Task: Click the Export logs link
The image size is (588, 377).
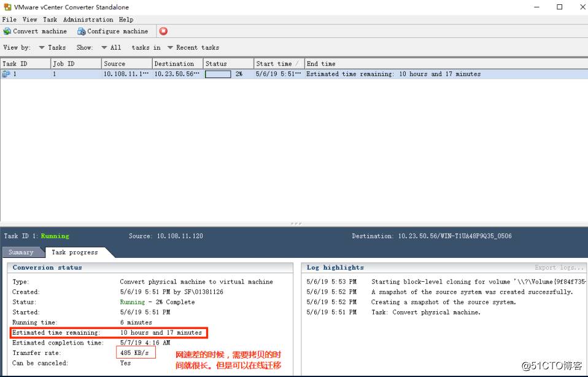Action: pyautogui.click(x=559, y=268)
